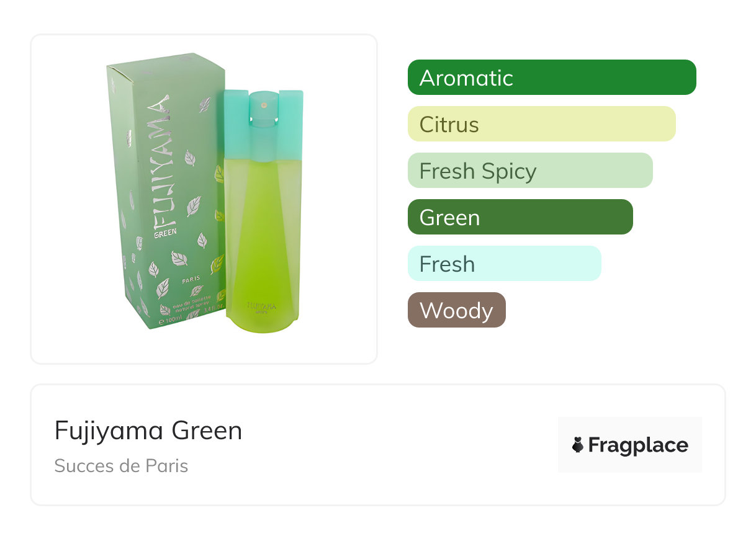Screen dimensions: 756x536
Task: Click the Fresh Spicy accord bar
Action: click(x=529, y=171)
